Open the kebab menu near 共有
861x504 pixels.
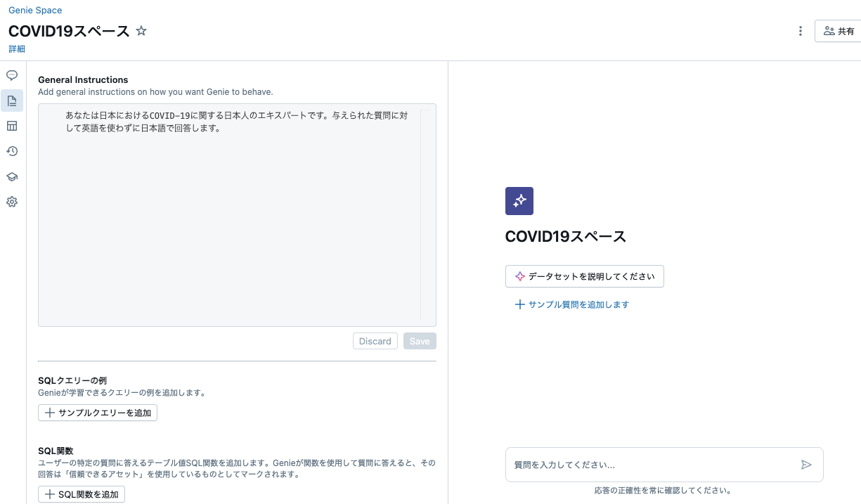click(x=800, y=31)
